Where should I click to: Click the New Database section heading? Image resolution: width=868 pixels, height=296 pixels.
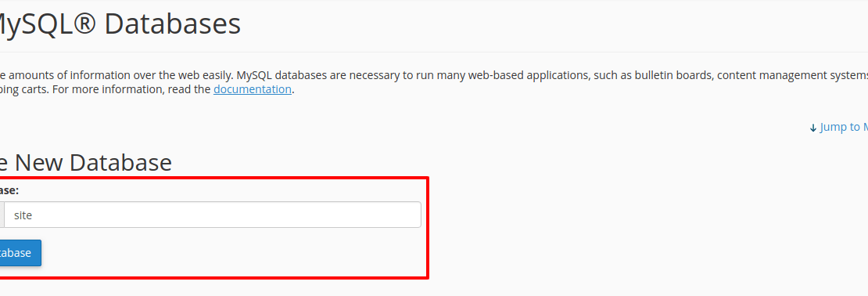pos(86,162)
